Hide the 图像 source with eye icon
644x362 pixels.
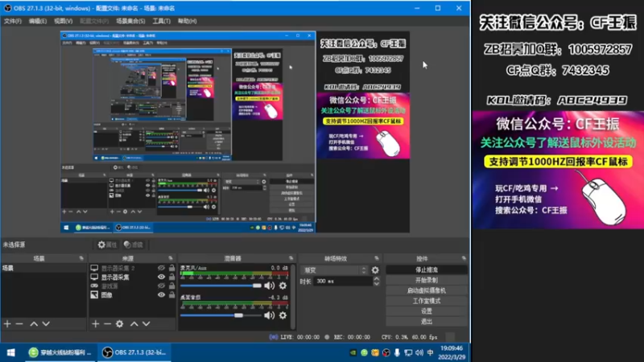tap(161, 294)
